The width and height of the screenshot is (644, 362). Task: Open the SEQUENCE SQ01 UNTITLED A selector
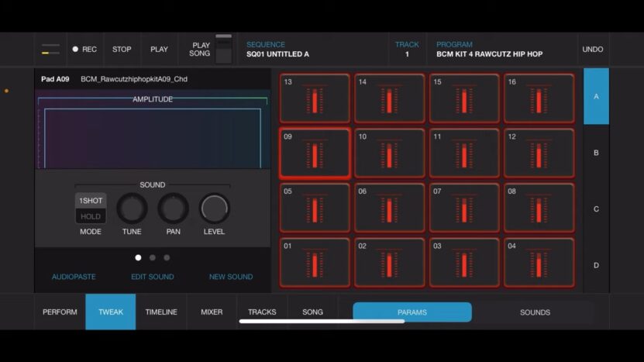(x=313, y=50)
